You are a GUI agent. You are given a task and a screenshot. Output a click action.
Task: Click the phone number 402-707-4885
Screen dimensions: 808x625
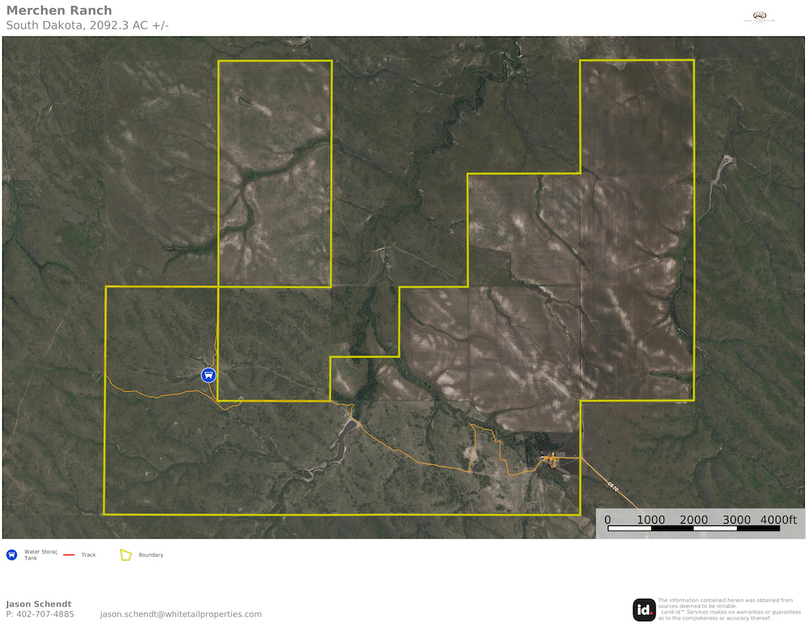click(40, 614)
